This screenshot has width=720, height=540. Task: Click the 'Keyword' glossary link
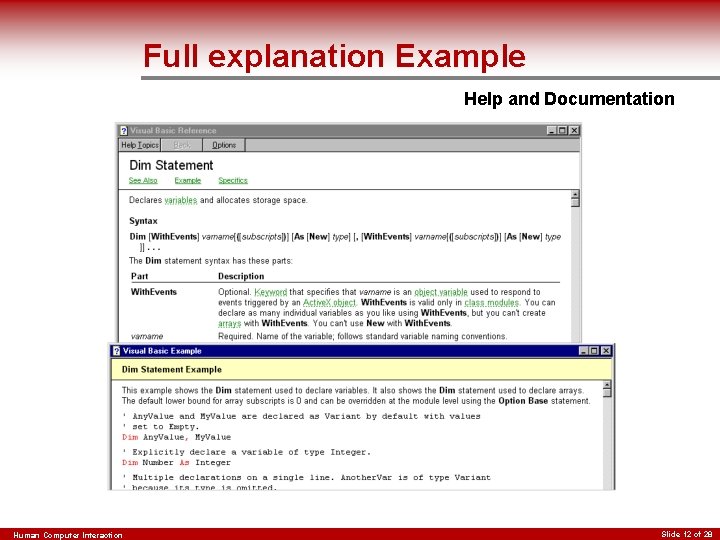[270, 292]
